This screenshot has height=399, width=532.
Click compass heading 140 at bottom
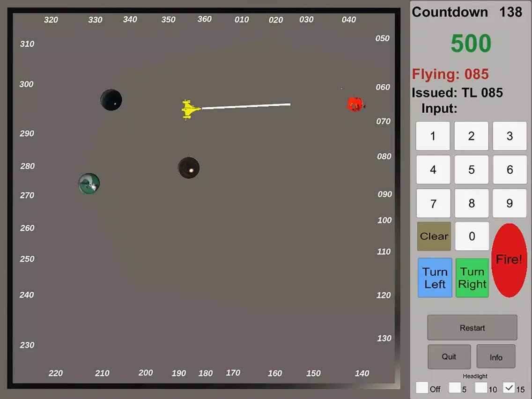click(x=362, y=373)
